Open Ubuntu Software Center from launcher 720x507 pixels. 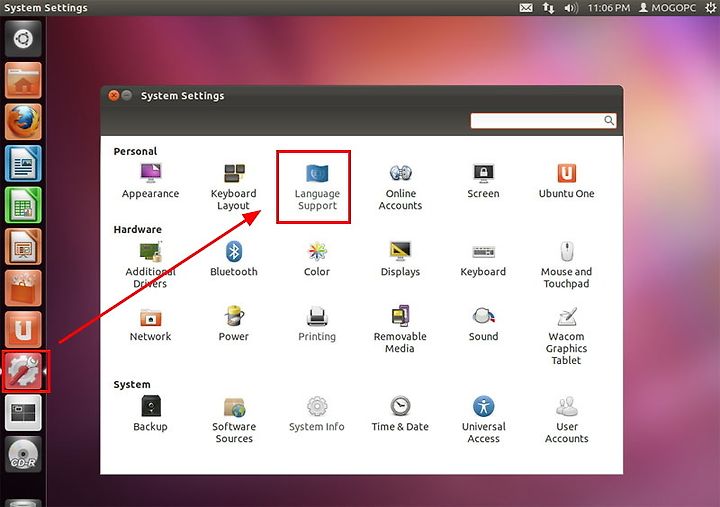(x=23, y=288)
